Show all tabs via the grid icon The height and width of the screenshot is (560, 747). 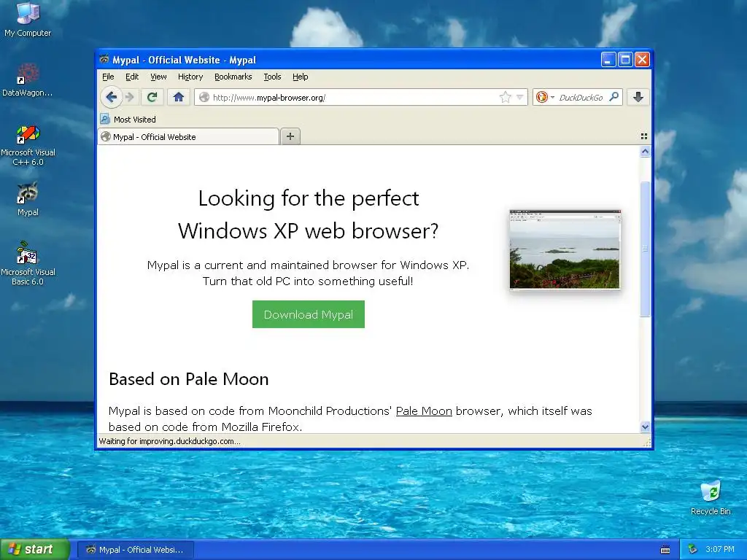644,136
